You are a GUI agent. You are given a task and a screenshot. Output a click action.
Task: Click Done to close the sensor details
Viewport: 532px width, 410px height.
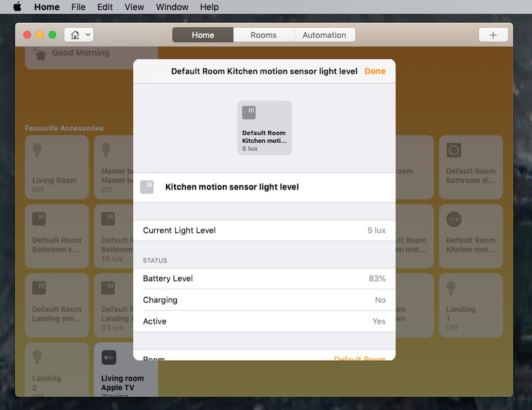click(x=375, y=71)
